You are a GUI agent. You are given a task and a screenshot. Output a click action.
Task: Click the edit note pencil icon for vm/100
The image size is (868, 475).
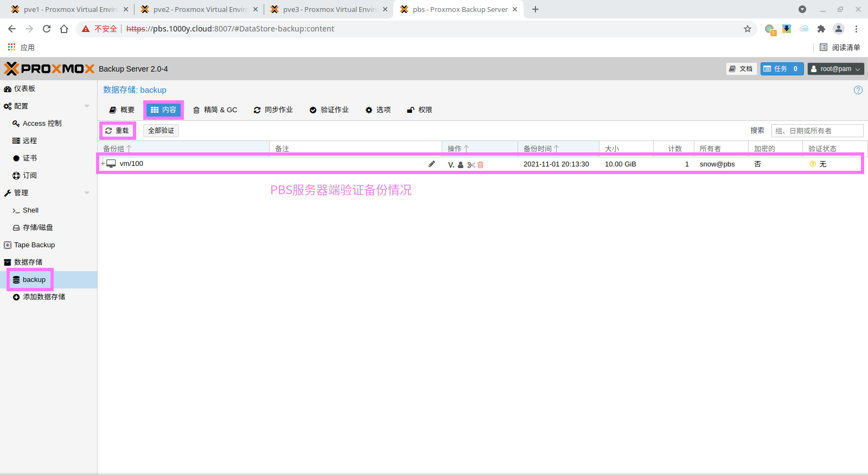(432, 164)
